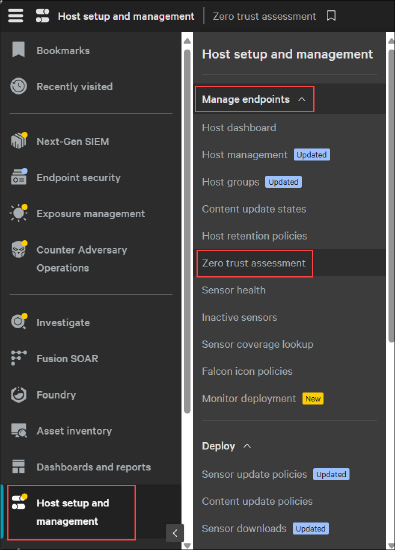This screenshot has width=395, height=550.
Task: Select Asset inventory in sidebar
Action: [x=74, y=431]
